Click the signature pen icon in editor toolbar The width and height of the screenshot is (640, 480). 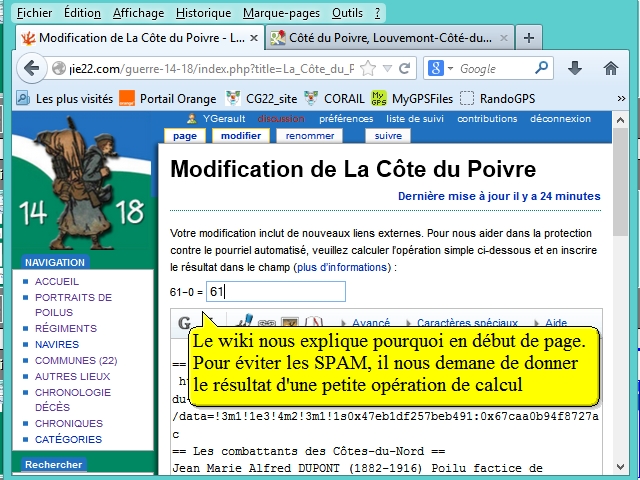tap(245, 320)
